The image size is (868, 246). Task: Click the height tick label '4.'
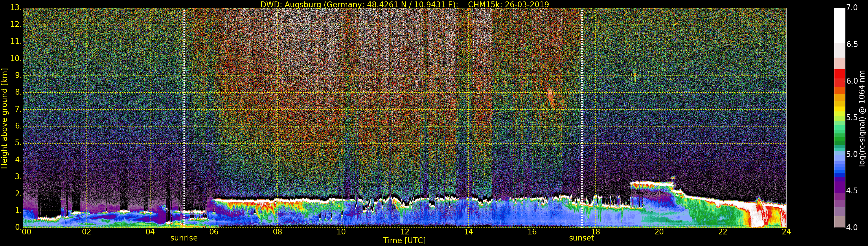18,160
